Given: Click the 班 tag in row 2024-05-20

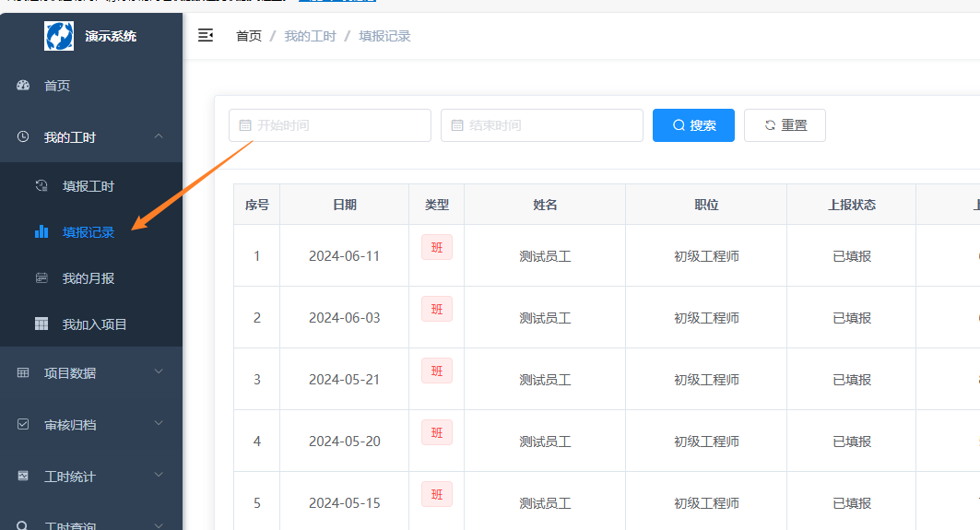Looking at the screenshot, I should click(x=437, y=432).
